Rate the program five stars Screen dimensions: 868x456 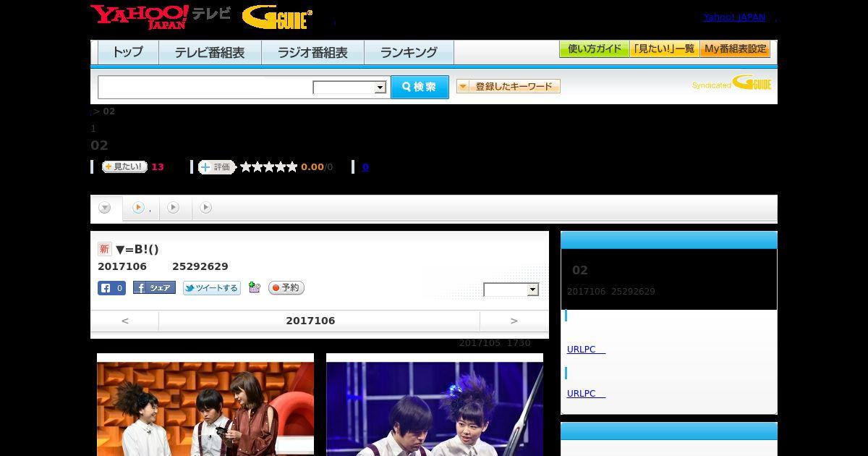292,167
